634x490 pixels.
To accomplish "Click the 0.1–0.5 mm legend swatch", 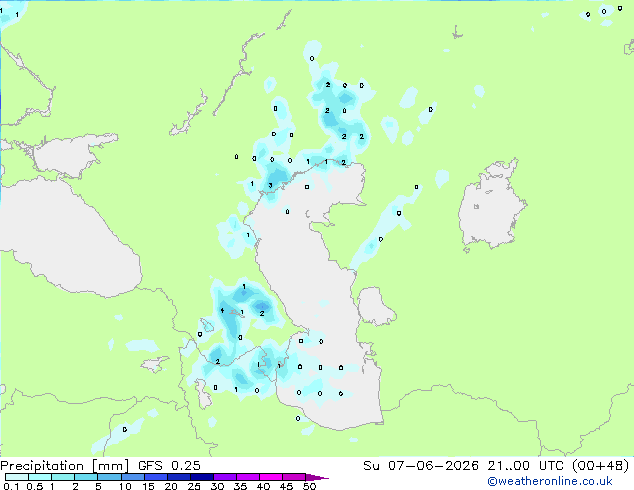I will tap(17, 477).
